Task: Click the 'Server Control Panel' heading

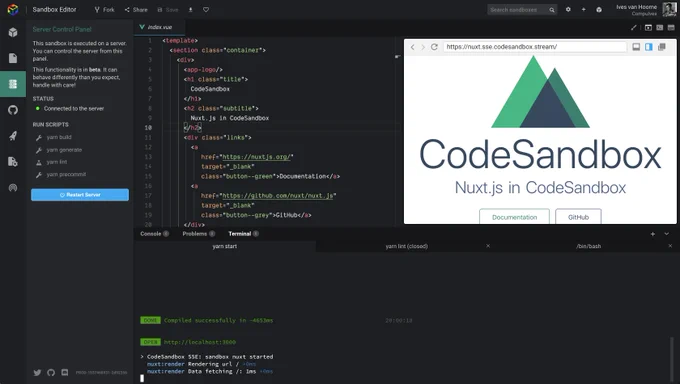Action: click(62, 30)
